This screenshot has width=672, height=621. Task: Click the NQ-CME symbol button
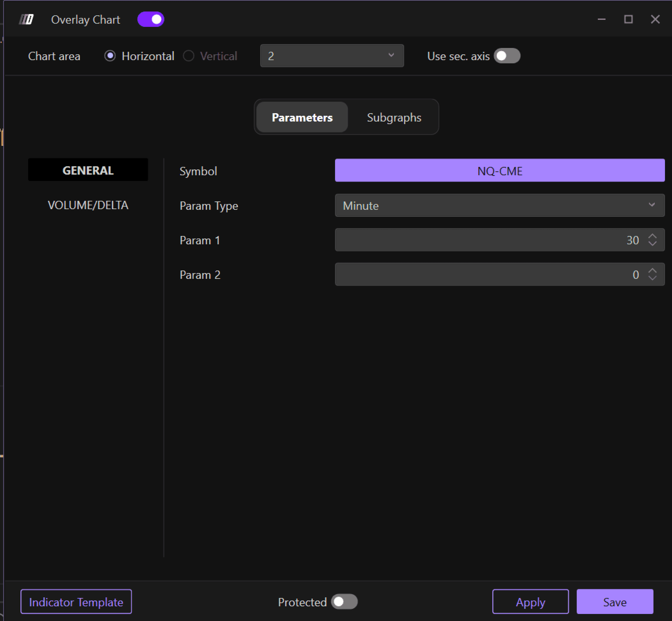coord(499,171)
